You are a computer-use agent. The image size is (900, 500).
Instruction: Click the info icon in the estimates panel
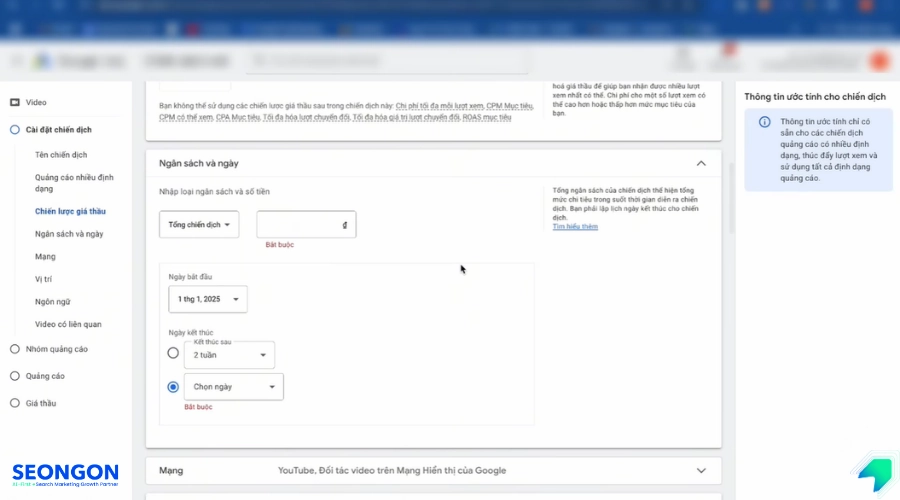click(765, 122)
